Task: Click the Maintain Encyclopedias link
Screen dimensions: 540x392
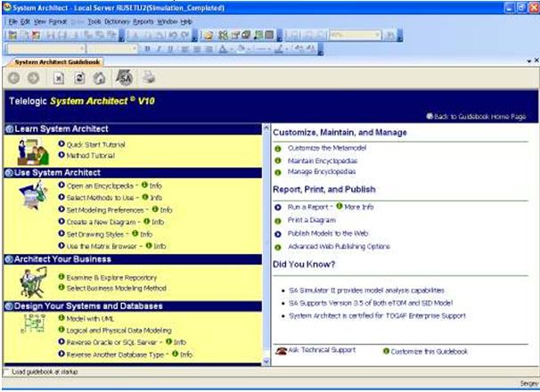Action: [323, 161]
